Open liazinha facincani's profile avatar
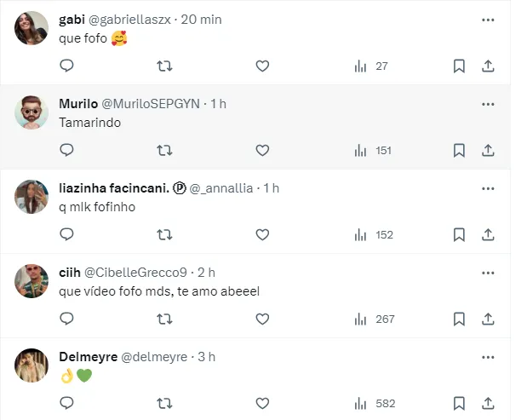The height and width of the screenshot is (420, 527). (x=32, y=197)
